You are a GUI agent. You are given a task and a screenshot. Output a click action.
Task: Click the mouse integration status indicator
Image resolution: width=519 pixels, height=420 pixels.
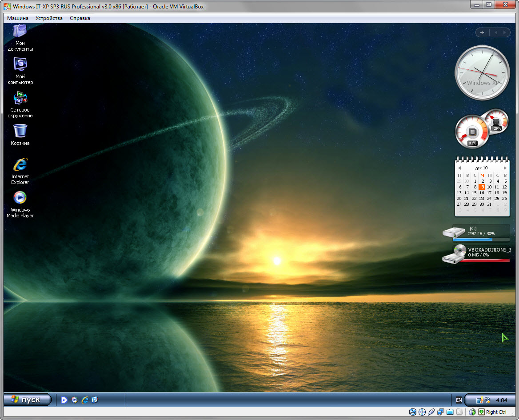472,412
